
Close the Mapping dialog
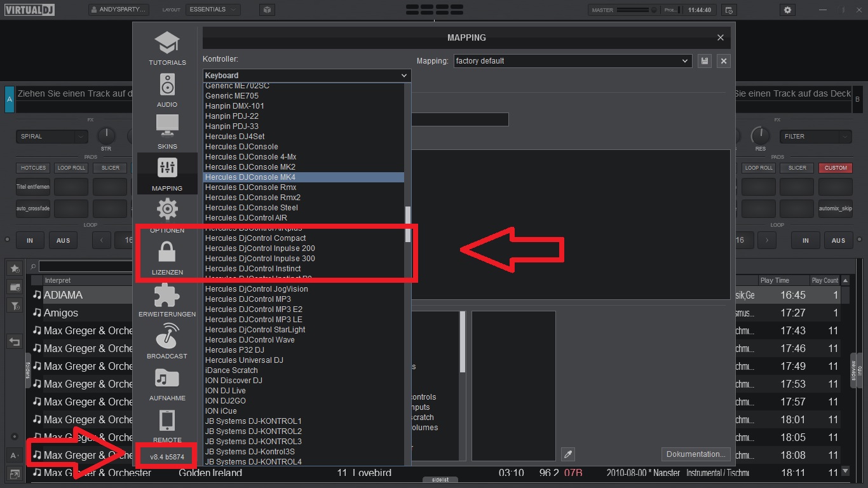pyautogui.click(x=721, y=37)
